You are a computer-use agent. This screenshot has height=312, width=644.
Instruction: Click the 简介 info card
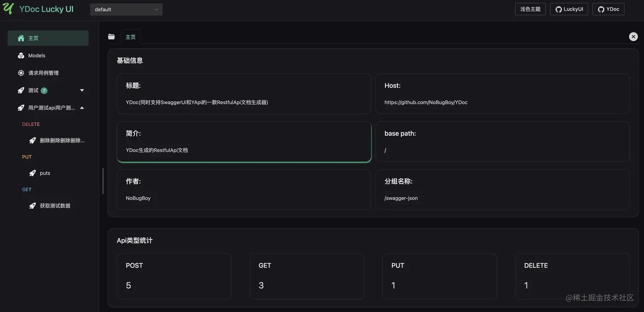point(244,142)
